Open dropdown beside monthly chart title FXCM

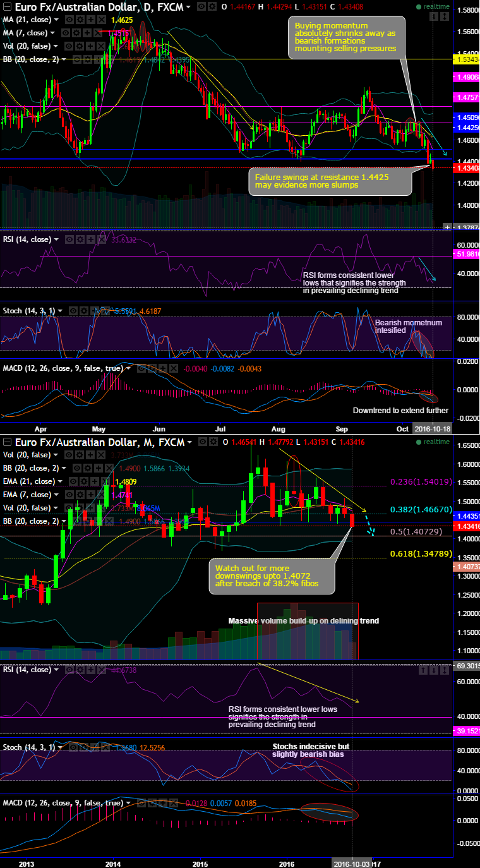(x=189, y=442)
